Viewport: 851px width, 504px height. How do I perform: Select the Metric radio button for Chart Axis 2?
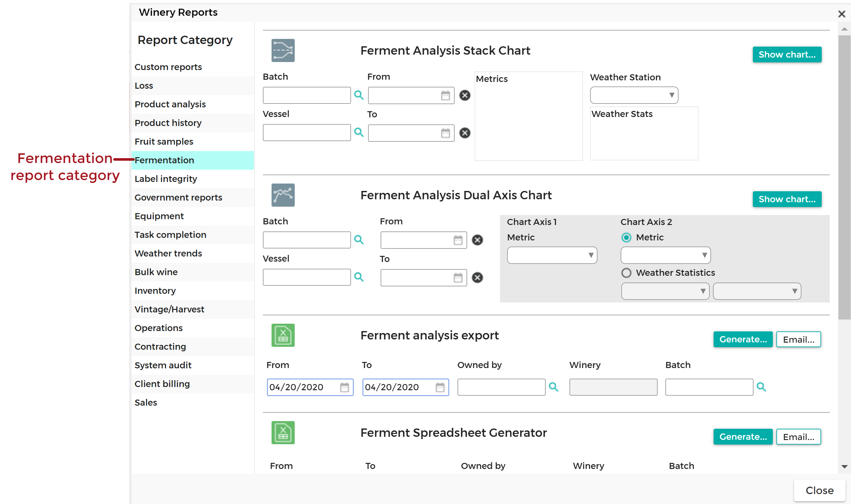pyautogui.click(x=626, y=238)
